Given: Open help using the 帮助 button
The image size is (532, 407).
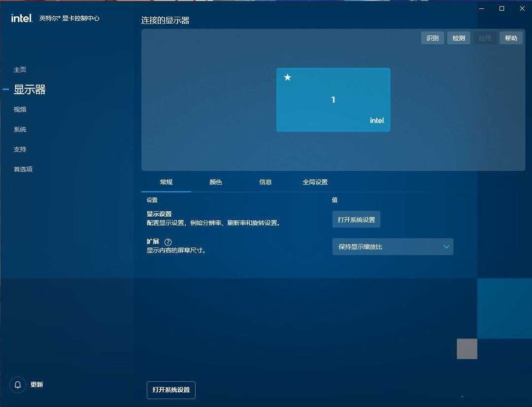Looking at the screenshot, I should click(x=511, y=37).
